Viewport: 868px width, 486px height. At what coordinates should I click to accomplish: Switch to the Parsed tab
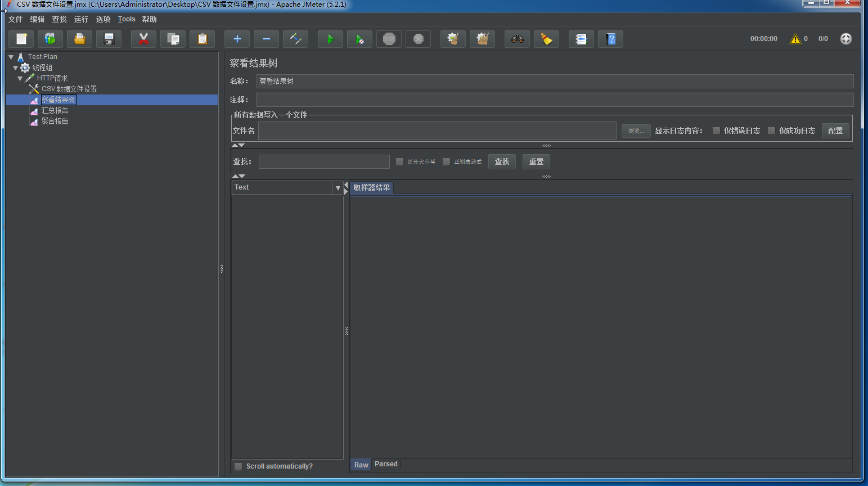pyautogui.click(x=386, y=464)
